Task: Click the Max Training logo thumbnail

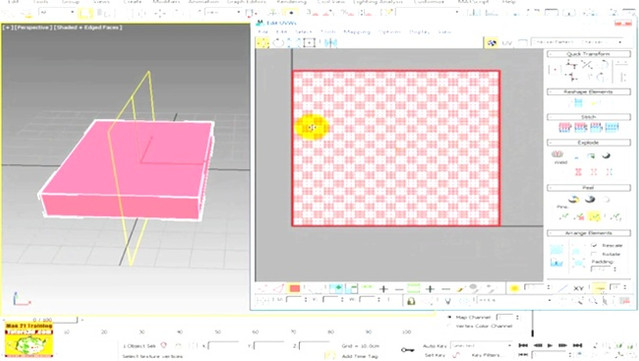Action: (x=29, y=340)
